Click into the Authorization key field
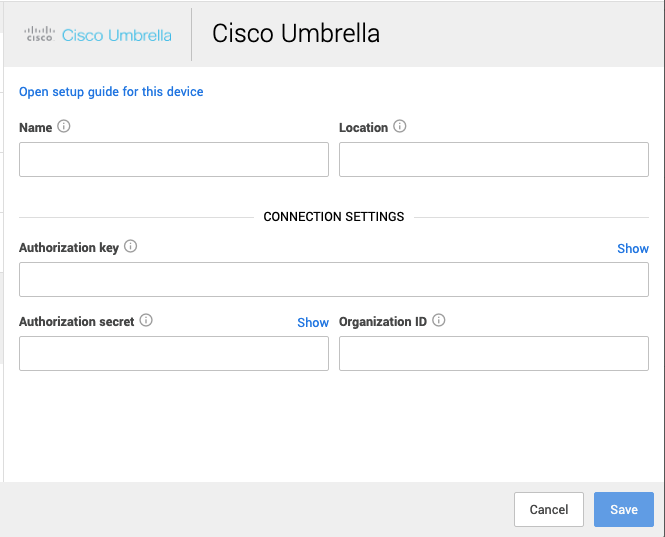 pos(334,280)
